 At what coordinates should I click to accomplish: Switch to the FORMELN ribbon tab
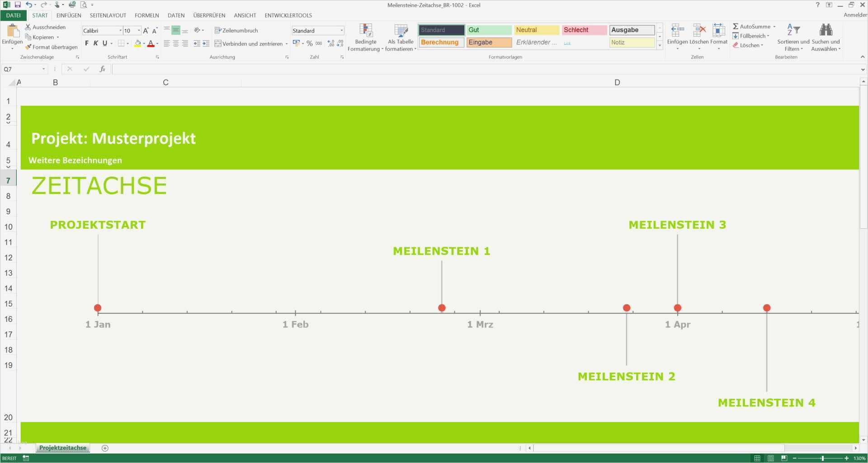pyautogui.click(x=146, y=15)
